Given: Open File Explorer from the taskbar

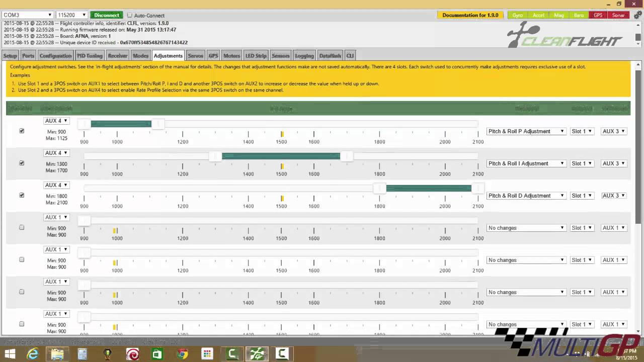Looking at the screenshot, I should click(57, 354).
